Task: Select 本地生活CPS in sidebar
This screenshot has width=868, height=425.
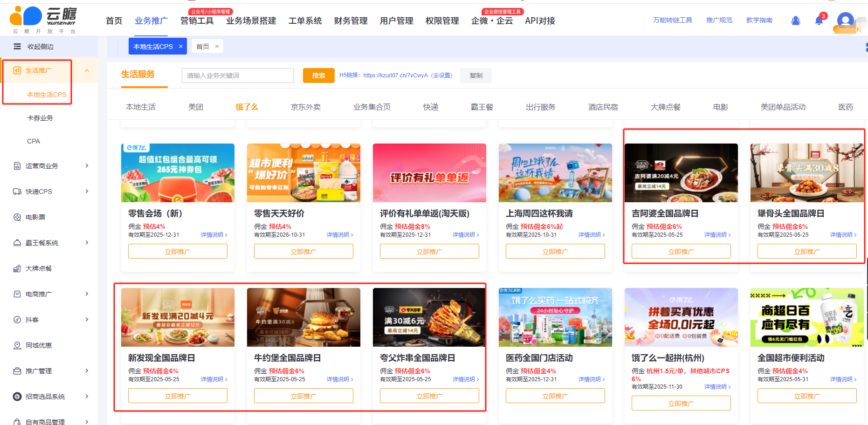Action: click(47, 95)
